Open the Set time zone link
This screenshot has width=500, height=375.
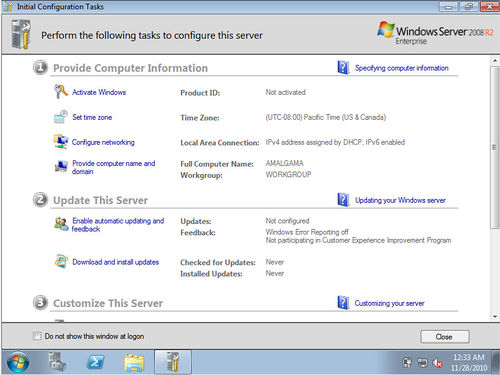tap(92, 117)
